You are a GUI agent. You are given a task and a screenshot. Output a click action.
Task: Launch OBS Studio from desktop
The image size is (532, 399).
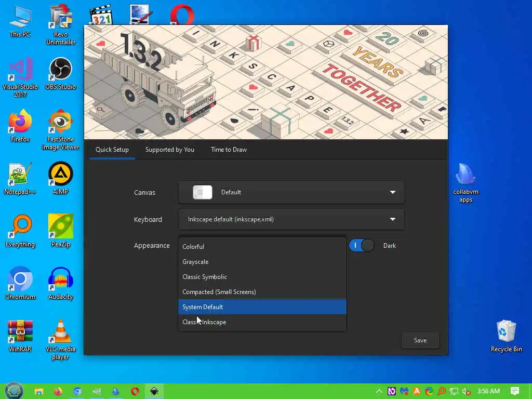[60, 73]
